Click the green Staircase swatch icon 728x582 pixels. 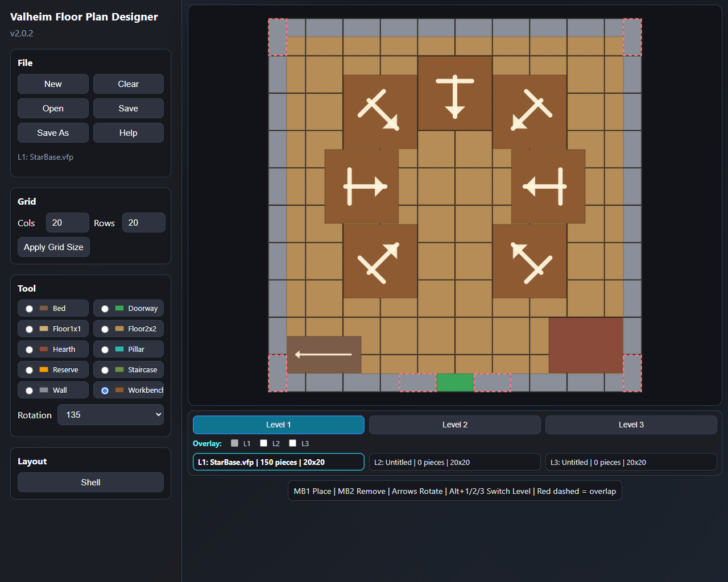pos(119,369)
